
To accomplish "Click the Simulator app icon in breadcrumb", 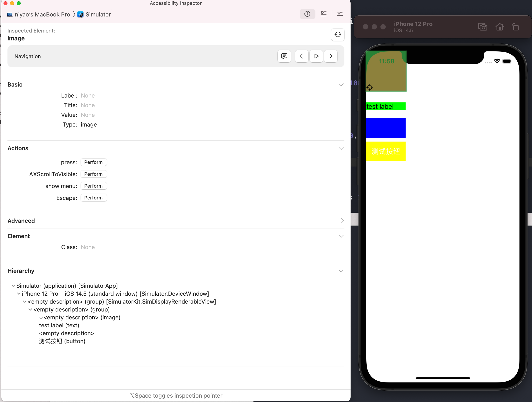I will pos(81,14).
